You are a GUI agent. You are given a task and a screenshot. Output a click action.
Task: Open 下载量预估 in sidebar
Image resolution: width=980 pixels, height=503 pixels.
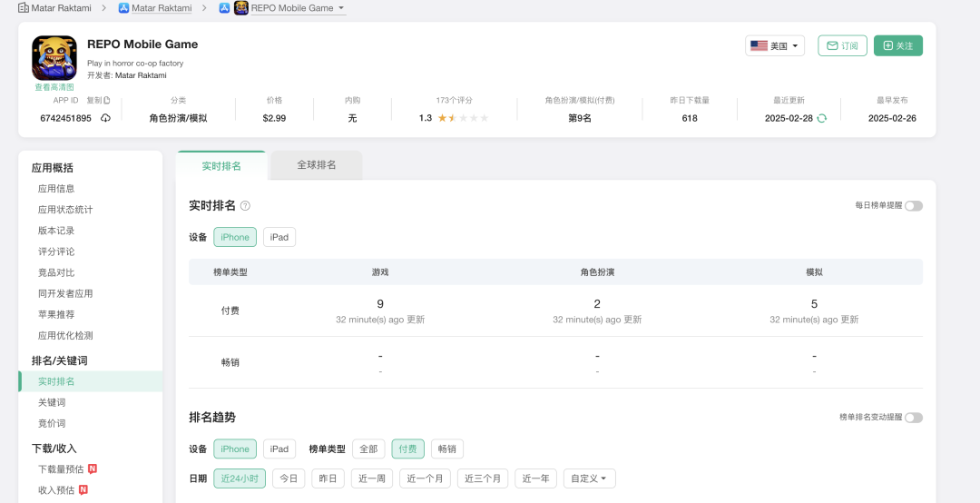coord(61,469)
